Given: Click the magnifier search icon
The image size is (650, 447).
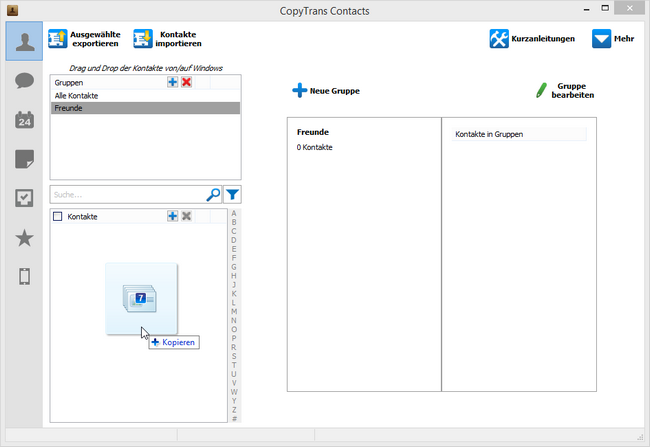Looking at the screenshot, I should pyautogui.click(x=213, y=194).
